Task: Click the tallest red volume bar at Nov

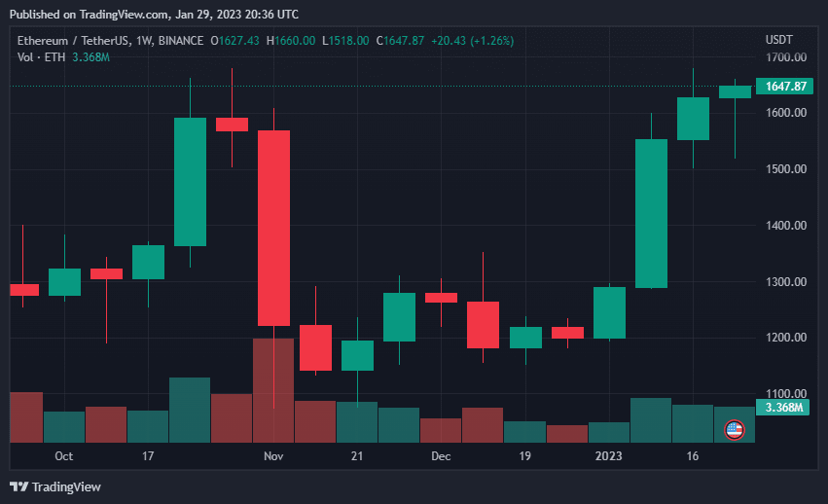Action: (x=273, y=390)
